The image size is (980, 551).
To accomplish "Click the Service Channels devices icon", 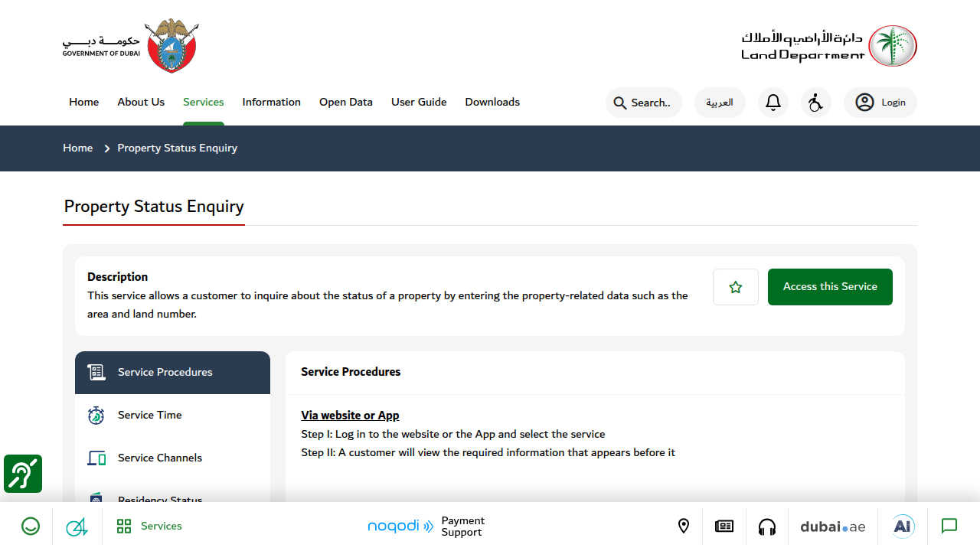I will point(96,458).
